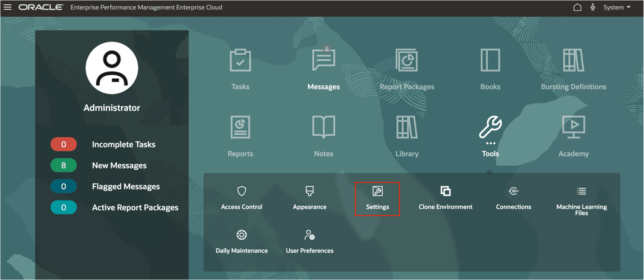Click Enterprise Performance Management Enterprise Cloud title
Image resolution: width=644 pixels, height=280 pixels.
pos(146,7)
